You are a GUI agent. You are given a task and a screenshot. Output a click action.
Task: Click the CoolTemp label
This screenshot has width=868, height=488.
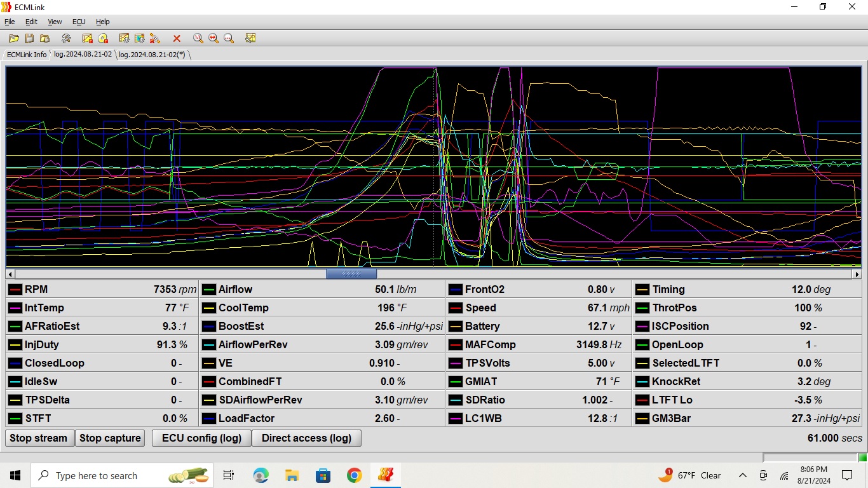coord(243,308)
